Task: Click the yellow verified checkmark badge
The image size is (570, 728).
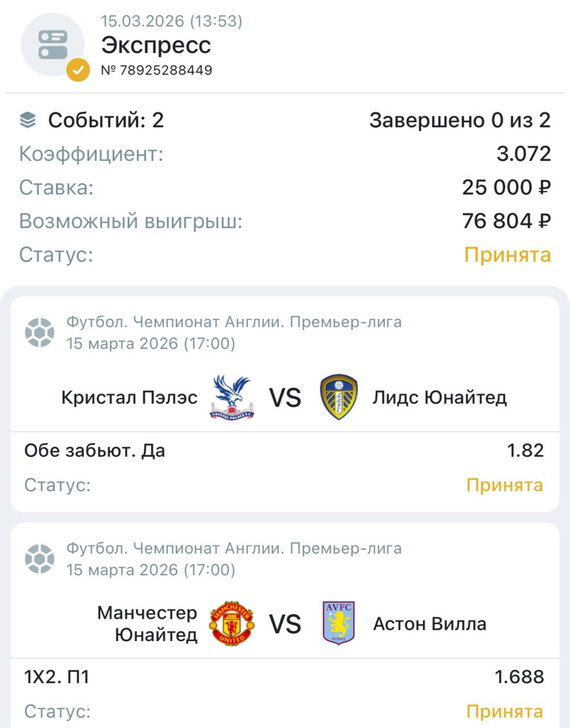Action: click(x=78, y=71)
